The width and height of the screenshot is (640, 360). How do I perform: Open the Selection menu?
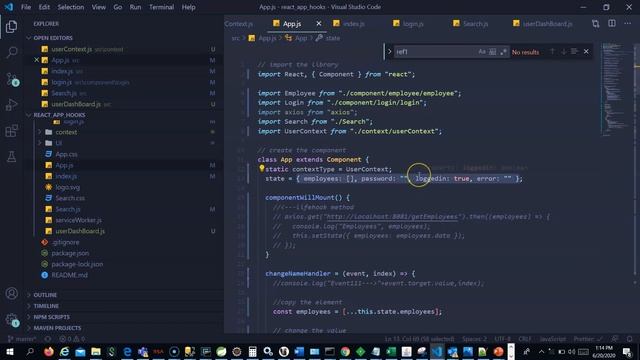71,7
